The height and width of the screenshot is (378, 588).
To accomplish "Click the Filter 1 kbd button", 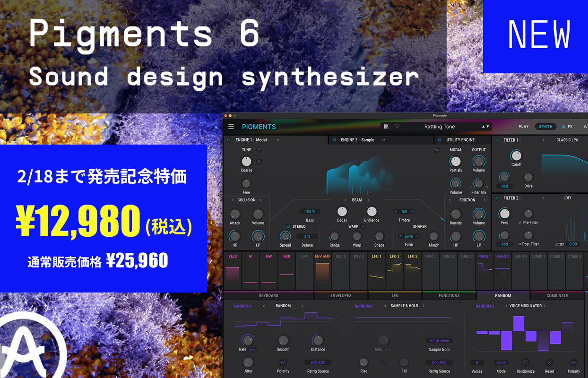I will pos(504,186).
